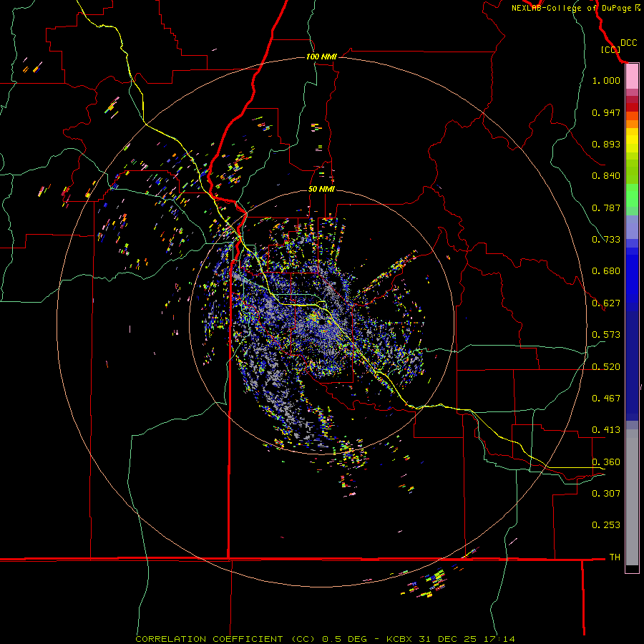Click the TH threshold label
Viewport: 644px width, 644px height.
pyautogui.click(x=615, y=557)
